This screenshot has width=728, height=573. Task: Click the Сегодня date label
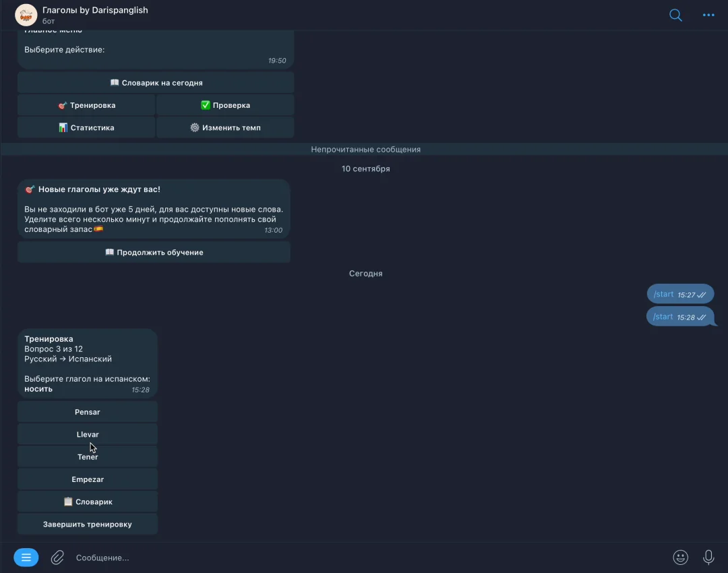click(x=366, y=274)
